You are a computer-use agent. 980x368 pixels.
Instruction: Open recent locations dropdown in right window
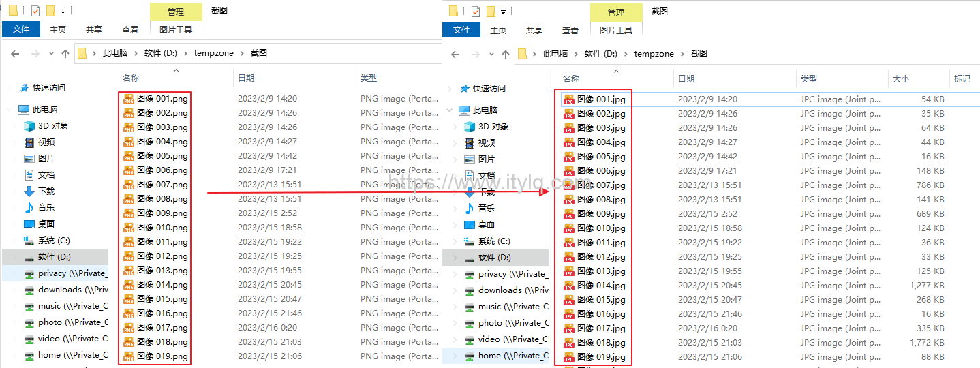pos(491,55)
